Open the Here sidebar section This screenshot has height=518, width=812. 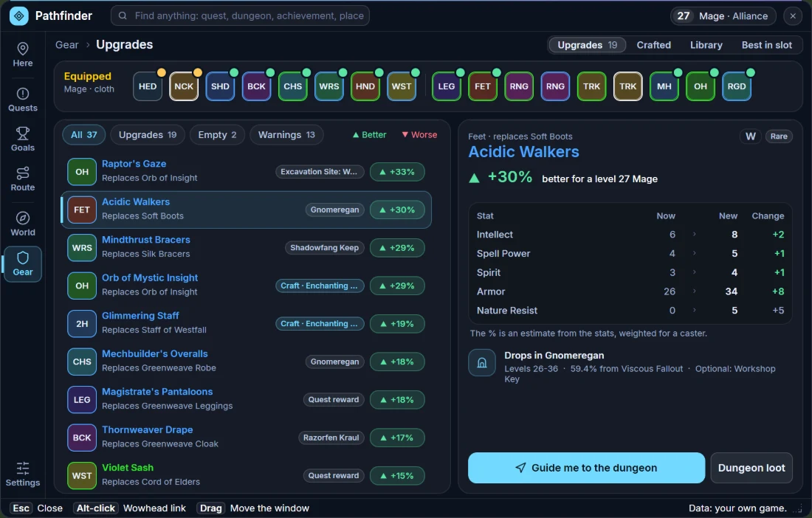(23, 55)
